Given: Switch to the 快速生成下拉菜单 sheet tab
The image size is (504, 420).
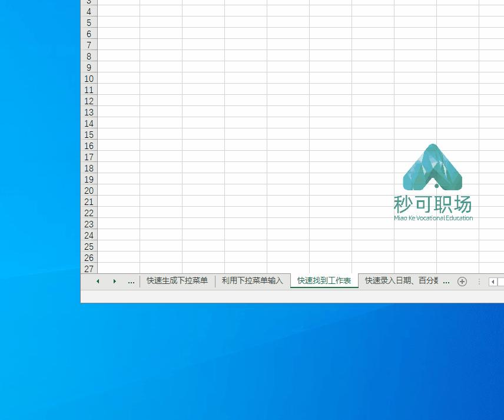Looking at the screenshot, I should [x=177, y=281].
